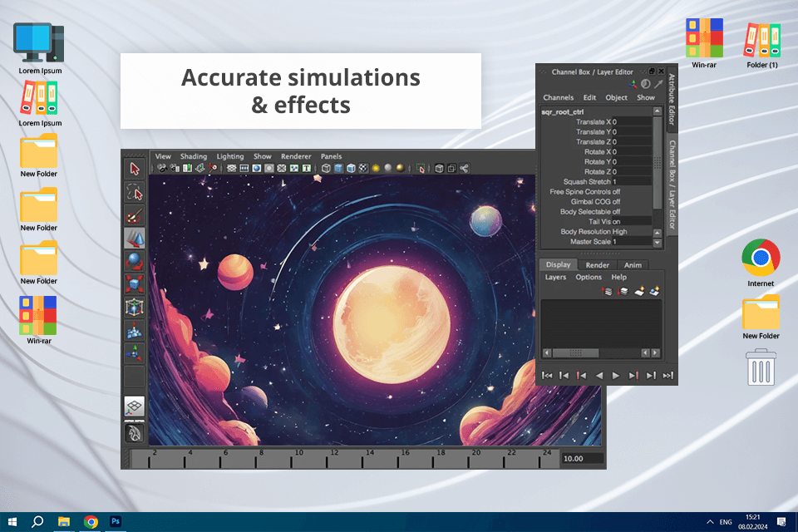Viewport: 798px width, 532px height.
Task: Click play backward button
Action: [599, 376]
